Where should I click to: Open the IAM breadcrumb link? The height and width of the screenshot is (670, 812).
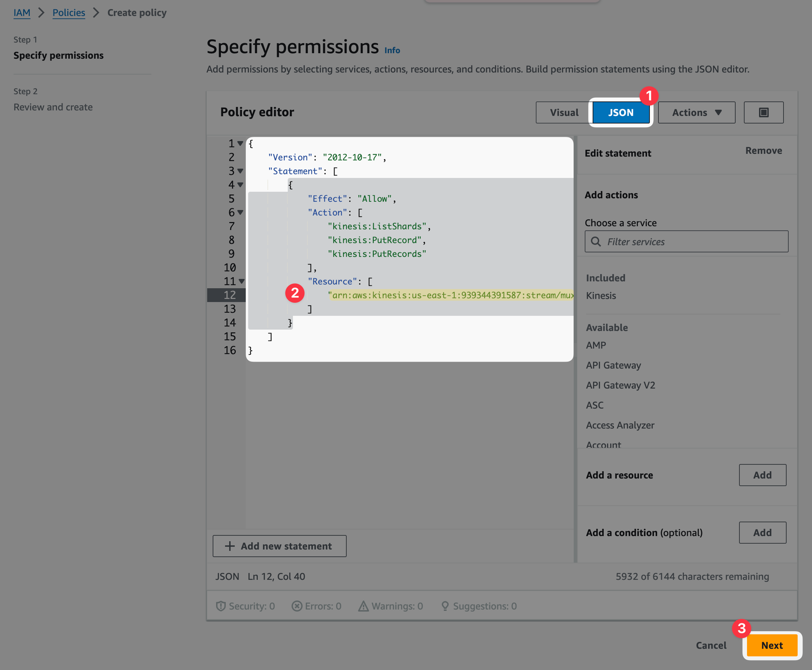click(22, 13)
